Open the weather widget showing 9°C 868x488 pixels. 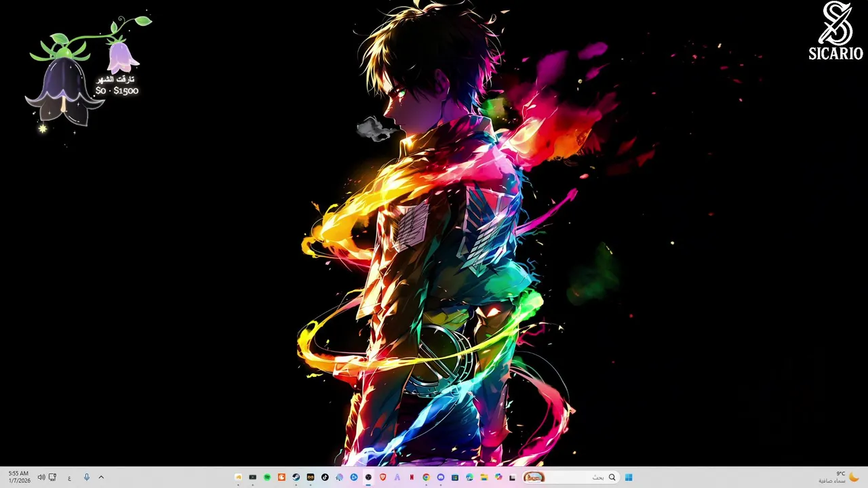coord(840,477)
